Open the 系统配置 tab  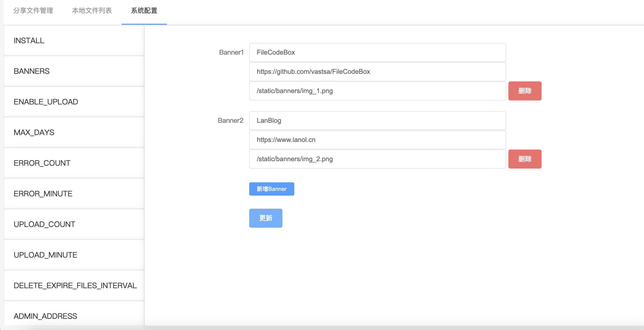click(x=144, y=11)
